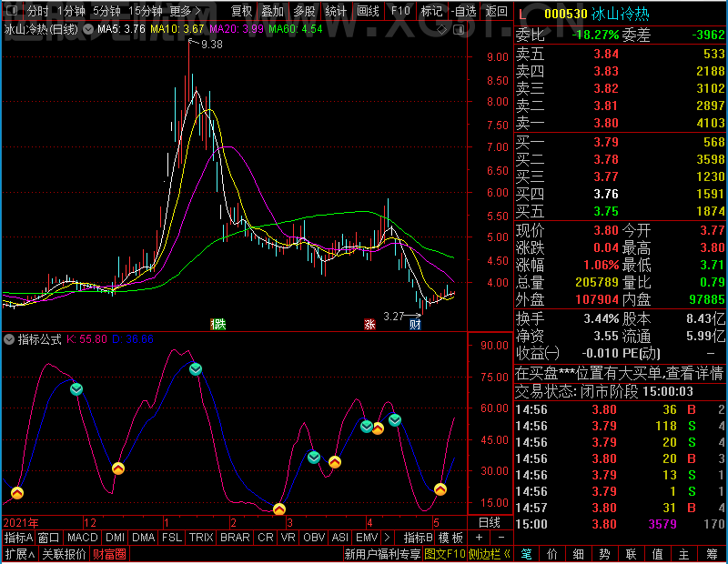This screenshot has height=564, width=728.
Task: Switch indicator to ASI
Action: tap(339, 538)
